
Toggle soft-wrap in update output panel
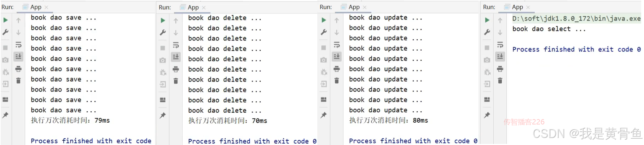coord(337,45)
